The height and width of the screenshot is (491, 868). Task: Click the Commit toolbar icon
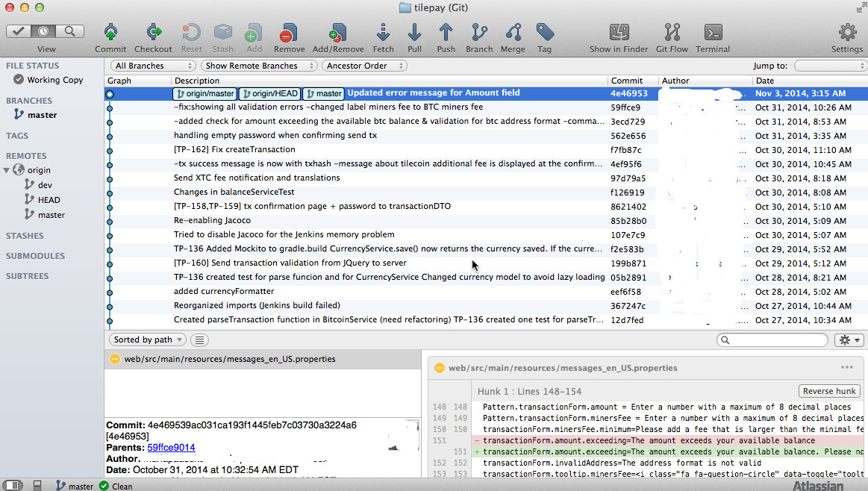110,33
